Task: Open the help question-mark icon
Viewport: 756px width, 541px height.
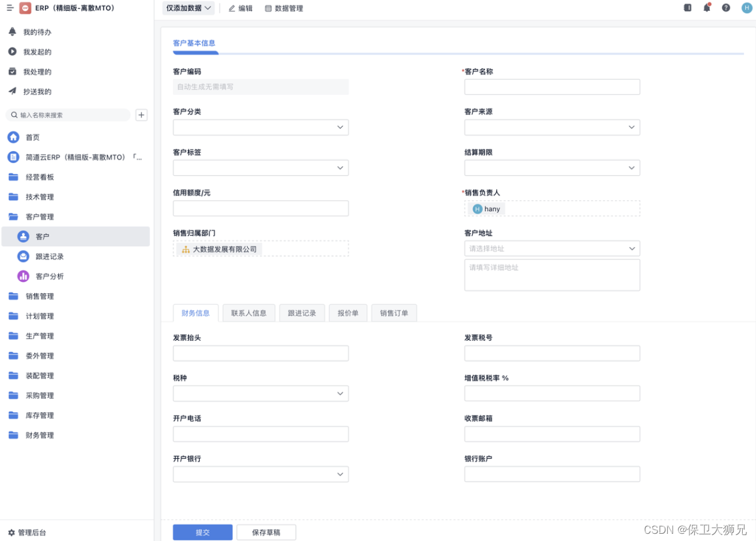Action: (726, 8)
